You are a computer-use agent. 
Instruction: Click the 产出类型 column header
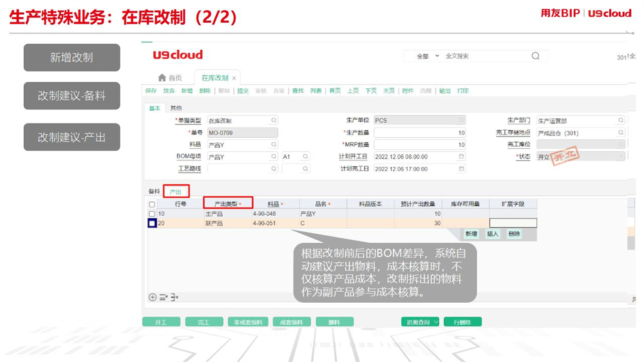pyautogui.click(x=228, y=204)
